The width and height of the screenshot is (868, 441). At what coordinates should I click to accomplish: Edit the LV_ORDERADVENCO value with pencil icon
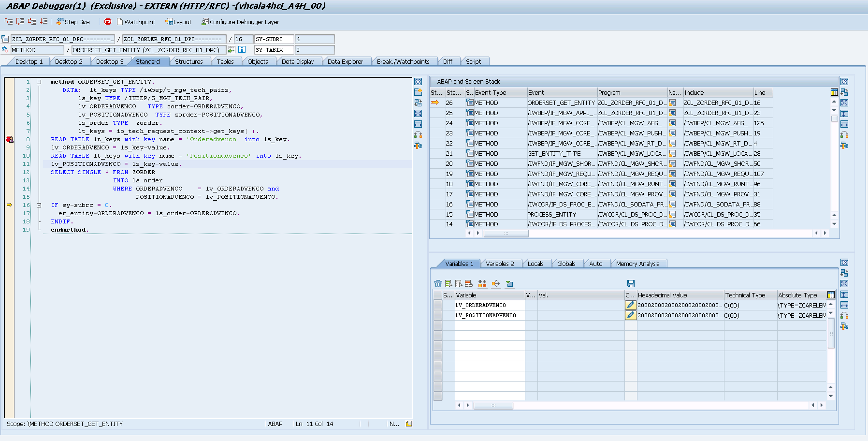[630, 305]
